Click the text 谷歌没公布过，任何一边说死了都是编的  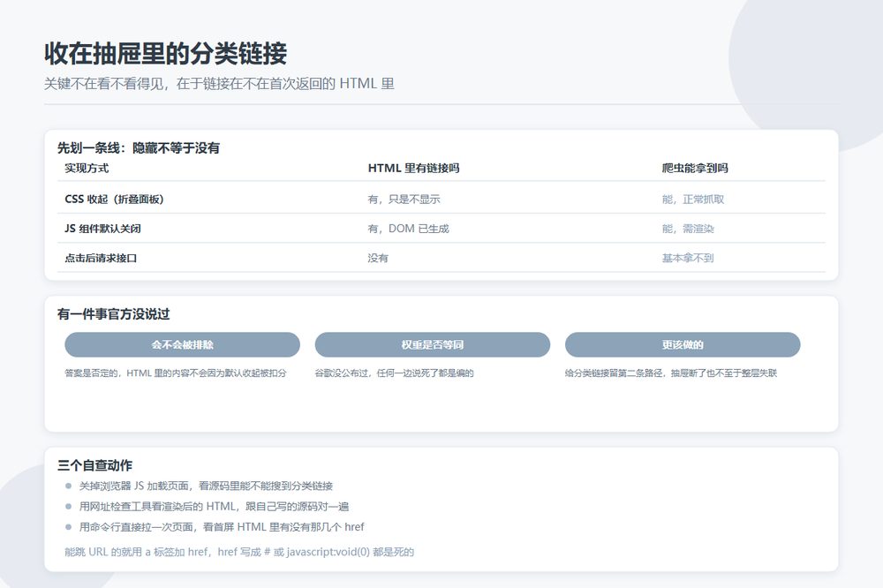[394, 373]
